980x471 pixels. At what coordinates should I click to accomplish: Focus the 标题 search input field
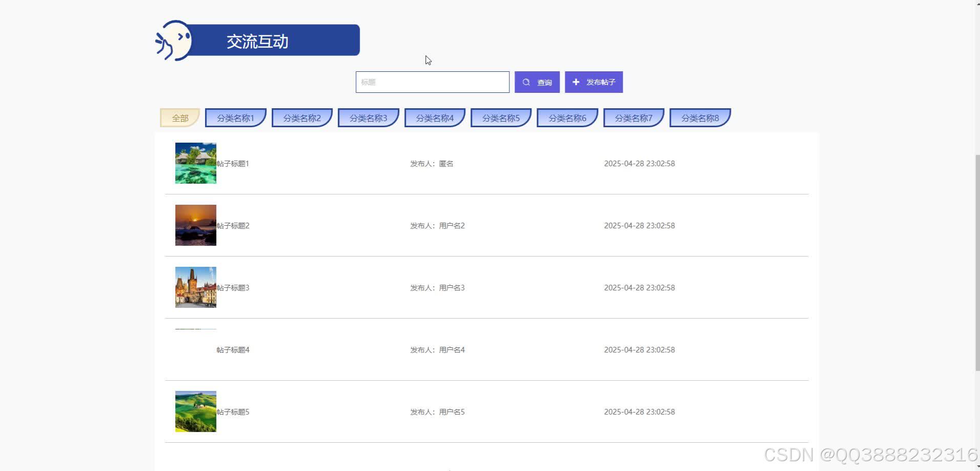tap(433, 82)
